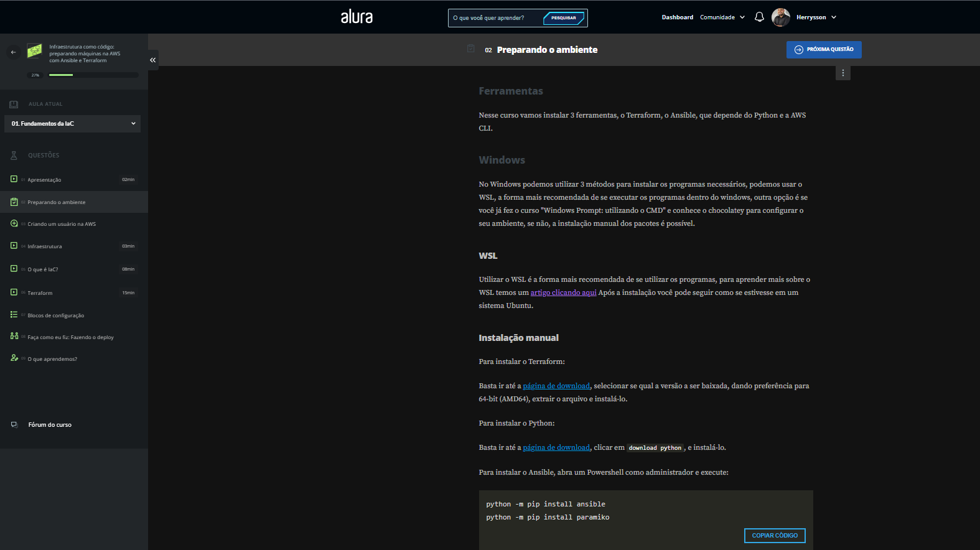Expand the Herrysson user menu arrow

coord(834,17)
